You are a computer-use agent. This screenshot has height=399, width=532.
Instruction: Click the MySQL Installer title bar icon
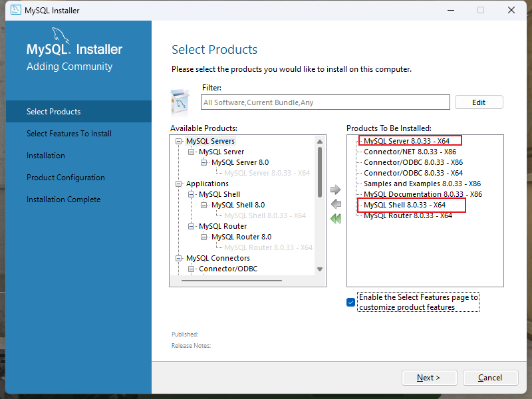tap(16, 10)
